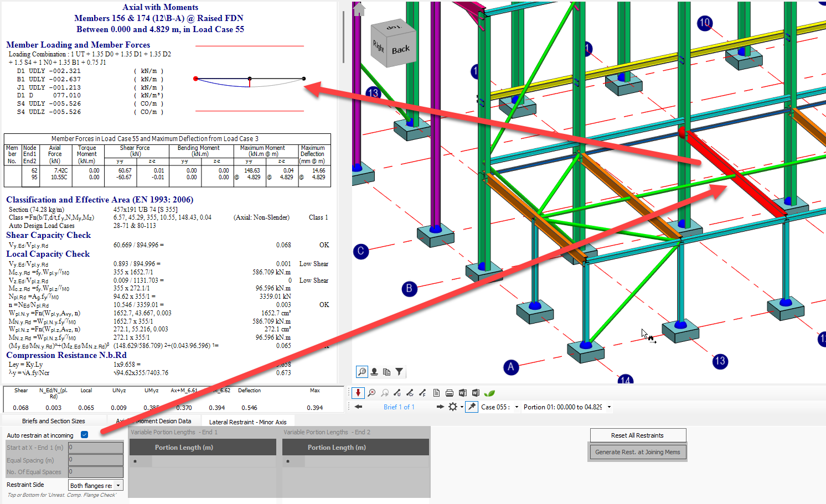Open the Portion 01 range dropdown
The width and height of the screenshot is (826, 504).
tap(609, 407)
